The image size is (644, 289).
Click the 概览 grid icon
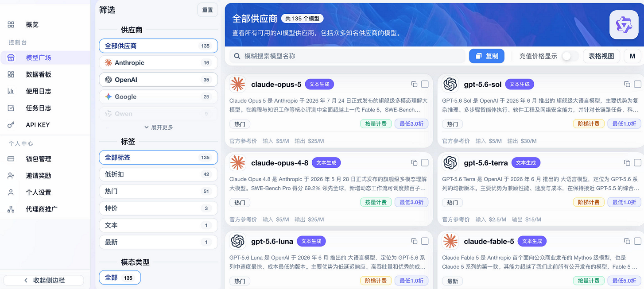tap(11, 24)
